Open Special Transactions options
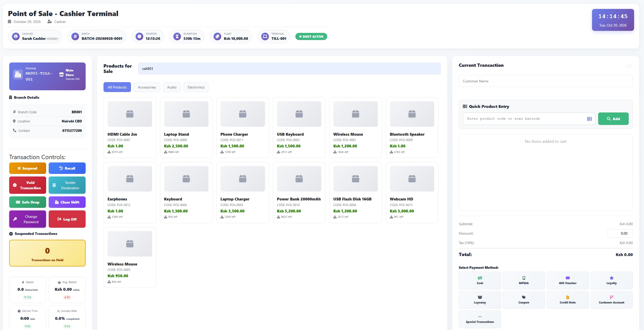This screenshot has width=644, height=330. tap(480, 319)
